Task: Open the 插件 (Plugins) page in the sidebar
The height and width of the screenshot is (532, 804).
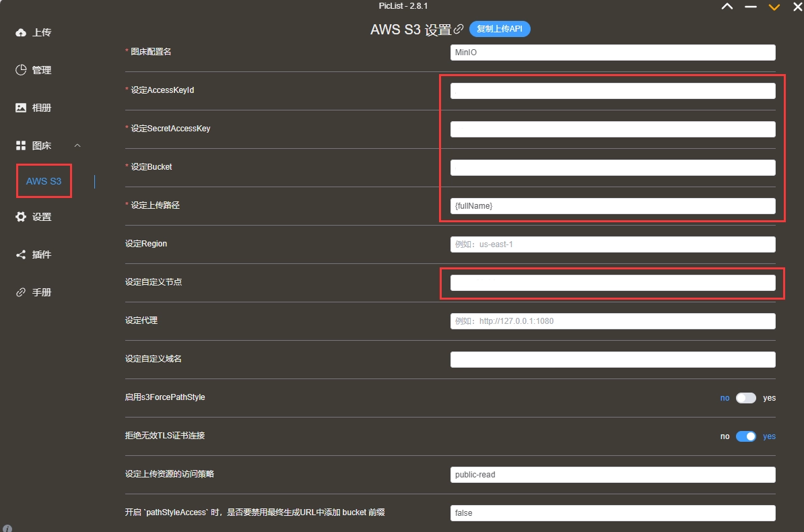Action: (33, 254)
